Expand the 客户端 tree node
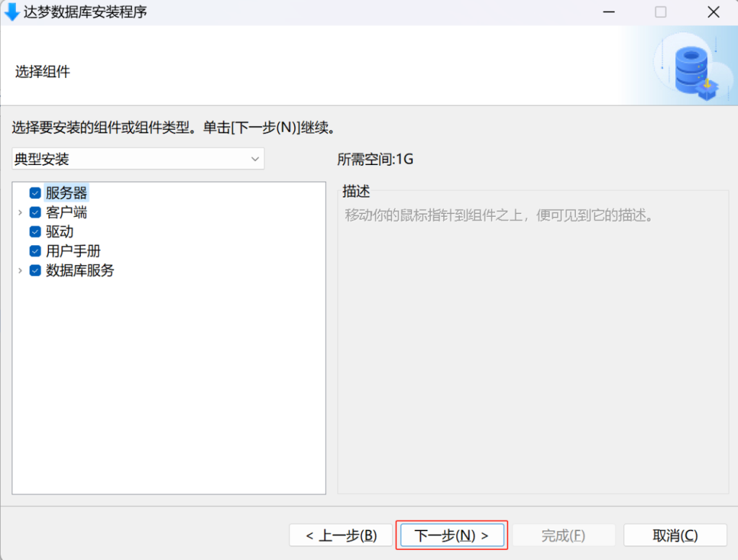738x560 pixels. 20,213
